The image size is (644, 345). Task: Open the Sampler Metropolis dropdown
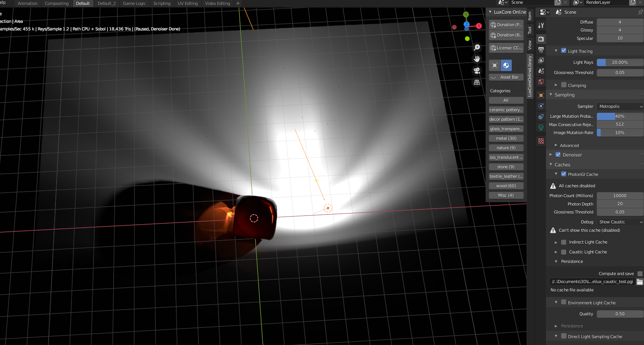[620, 106]
